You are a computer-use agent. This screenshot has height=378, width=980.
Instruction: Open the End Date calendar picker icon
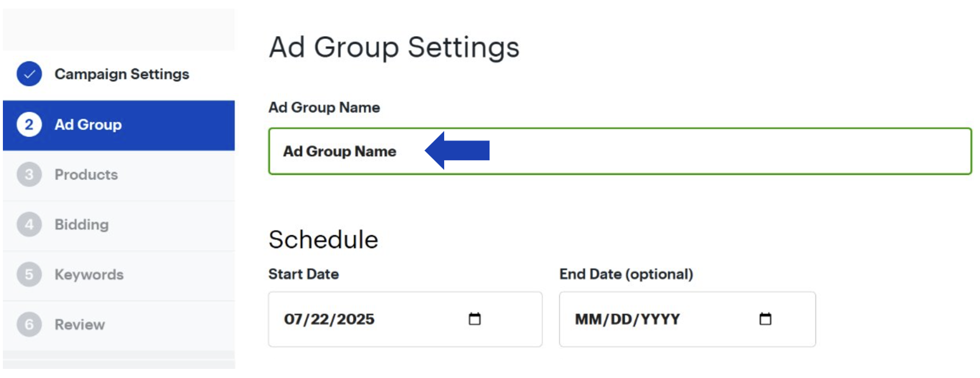point(765,319)
